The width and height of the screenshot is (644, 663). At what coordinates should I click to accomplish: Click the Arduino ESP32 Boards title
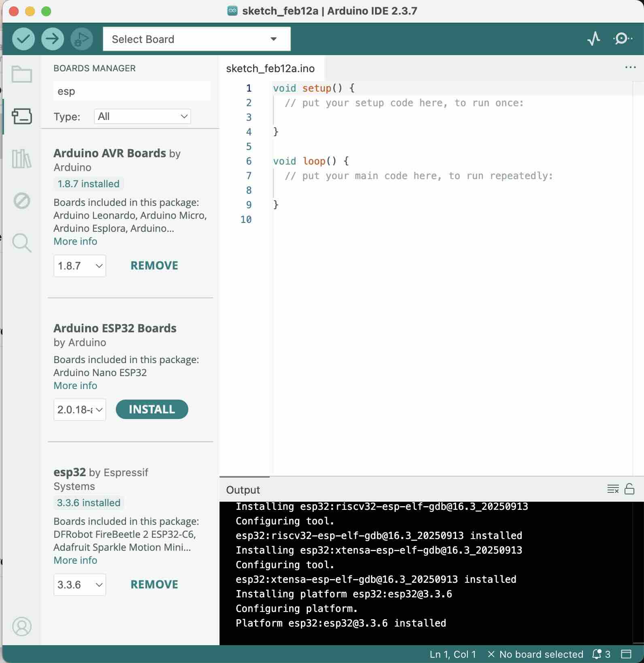click(115, 328)
